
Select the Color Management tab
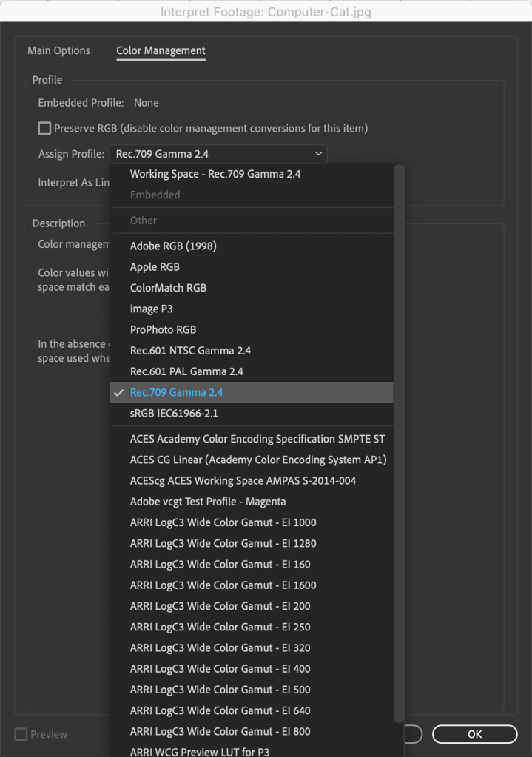click(x=161, y=51)
